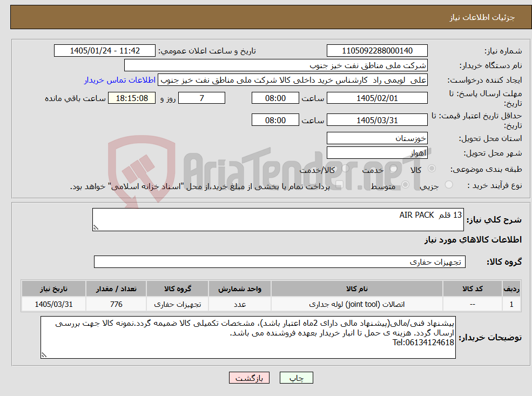Image resolution: width=532 pixels, height=396 pixels.
Task: Click the ردیف column header
Action: pyautogui.click(x=511, y=289)
